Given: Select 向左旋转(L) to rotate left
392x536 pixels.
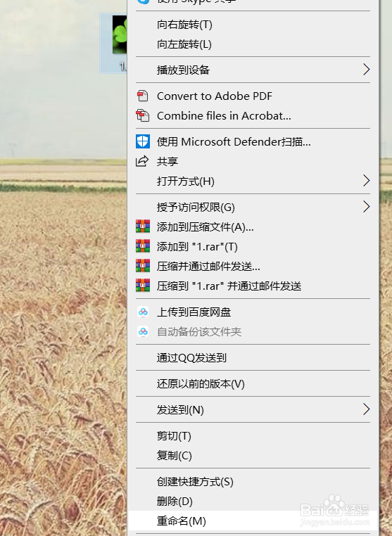Looking at the screenshot, I should (253, 44).
